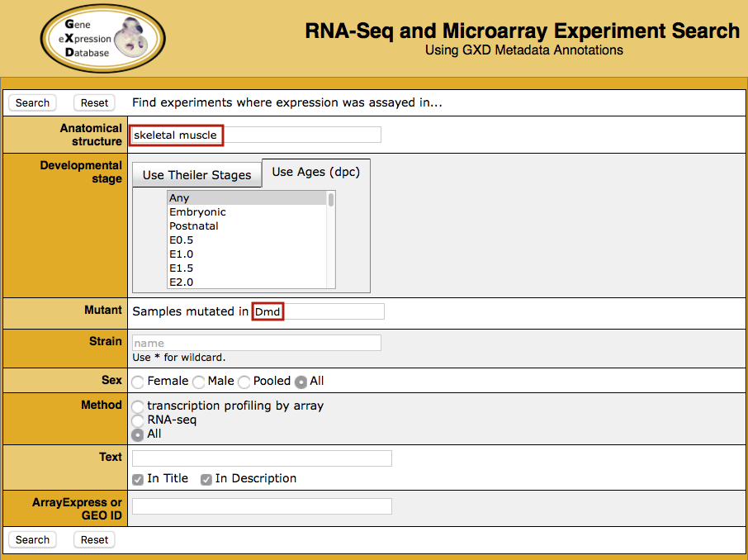Select E1.0 in the ages list
The height and width of the screenshot is (560, 748).
[x=247, y=254]
